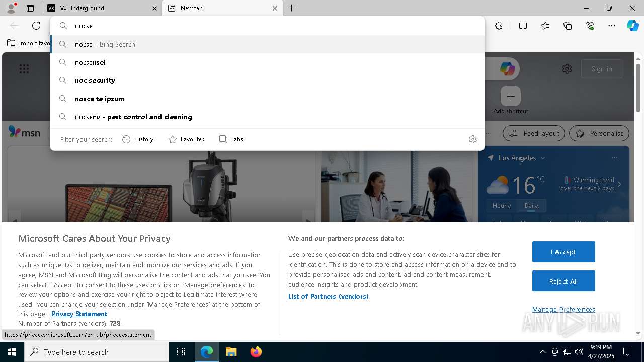Open volume control in system tray
The height and width of the screenshot is (362, 644).
pos(579,352)
